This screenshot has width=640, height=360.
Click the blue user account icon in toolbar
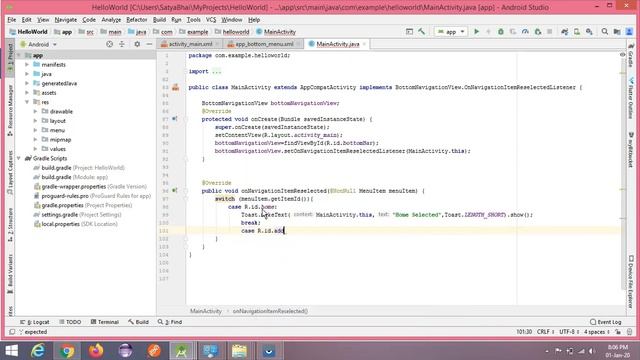click(629, 31)
